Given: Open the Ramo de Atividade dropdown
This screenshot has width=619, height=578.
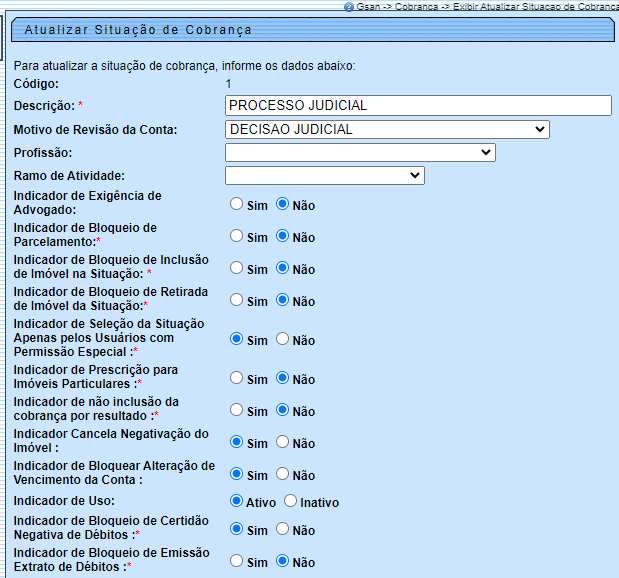Looking at the screenshot, I should point(325,176).
